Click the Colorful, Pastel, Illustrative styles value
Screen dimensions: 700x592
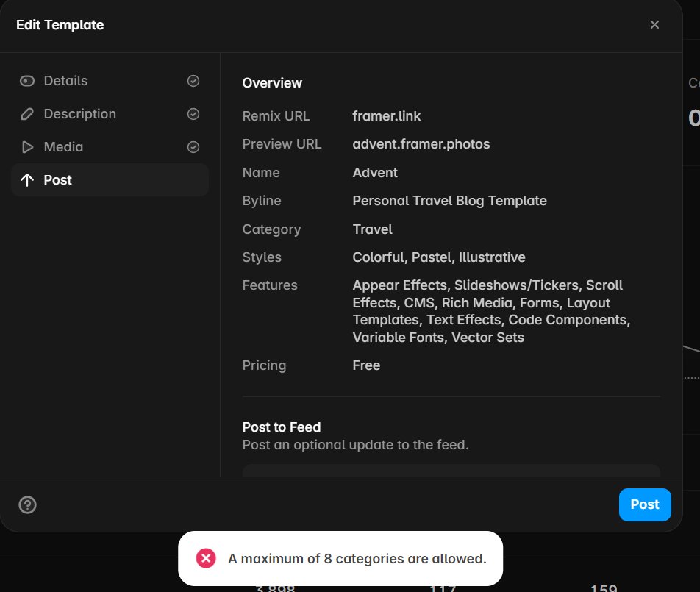439,257
